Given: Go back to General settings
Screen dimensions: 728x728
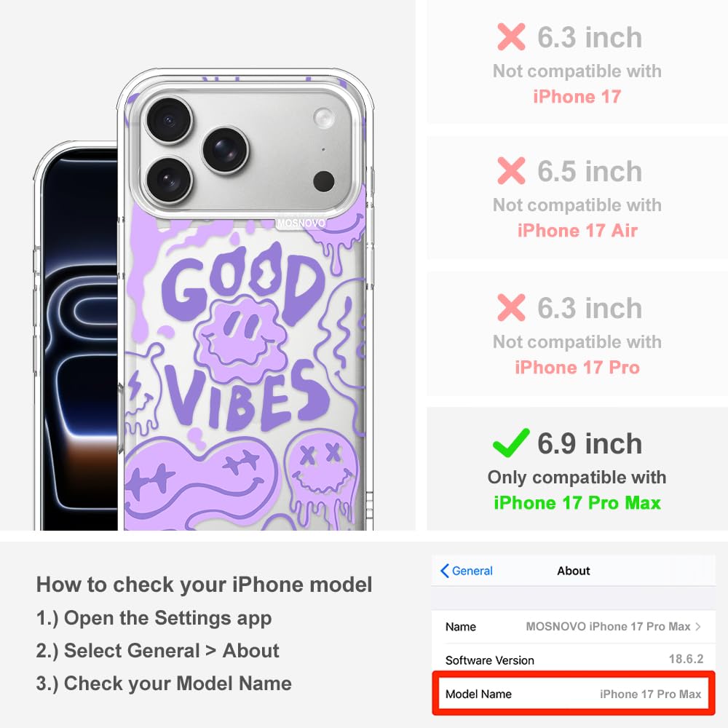Looking at the screenshot, I should [x=466, y=571].
